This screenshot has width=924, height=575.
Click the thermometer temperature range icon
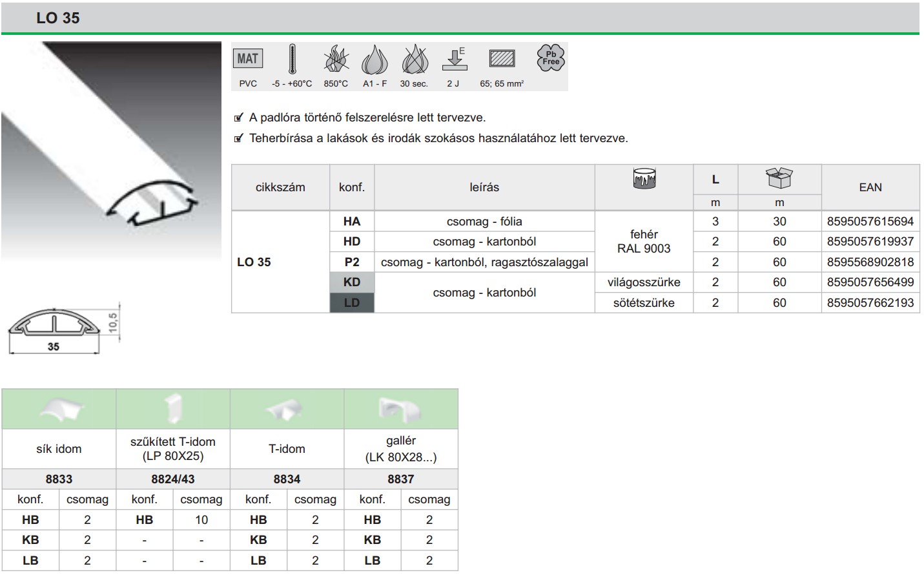pyautogui.click(x=292, y=59)
